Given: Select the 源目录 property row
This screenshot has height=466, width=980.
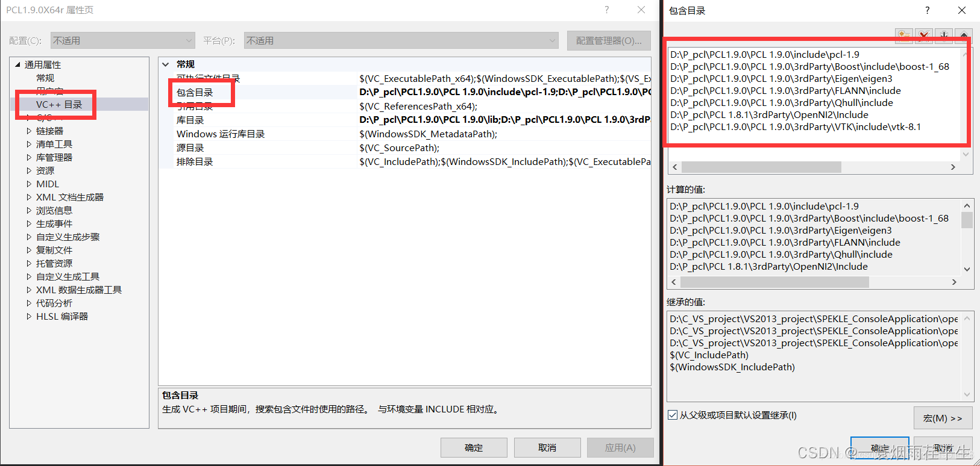Looking at the screenshot, I should point(405,148).
